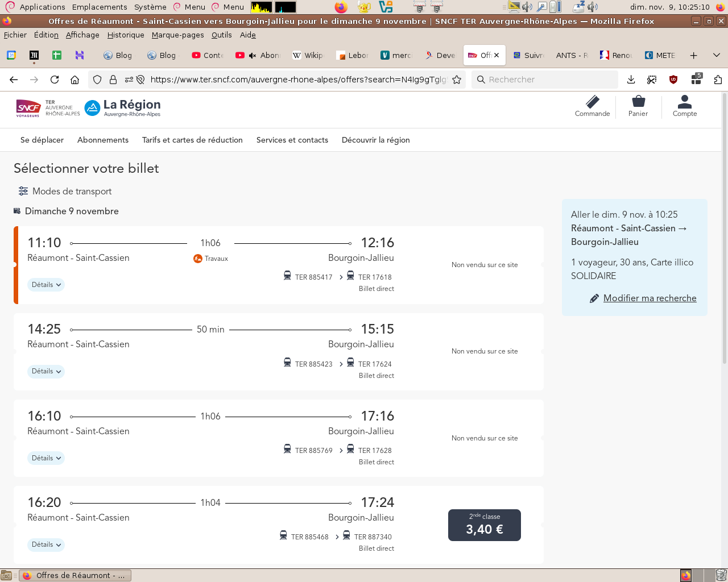Expand Détails for the 16:20 departure
This screenshot has width=728, height=582.
click(46, 544)
